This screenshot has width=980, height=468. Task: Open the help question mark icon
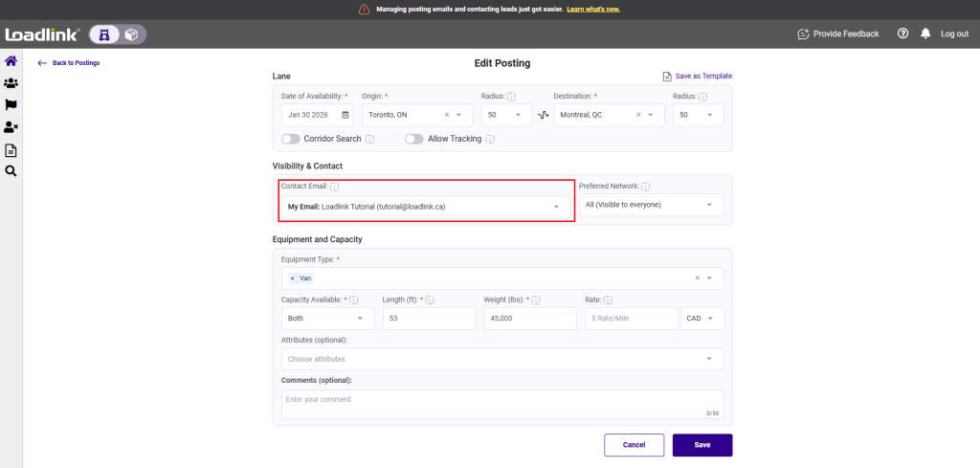(902, 33)
